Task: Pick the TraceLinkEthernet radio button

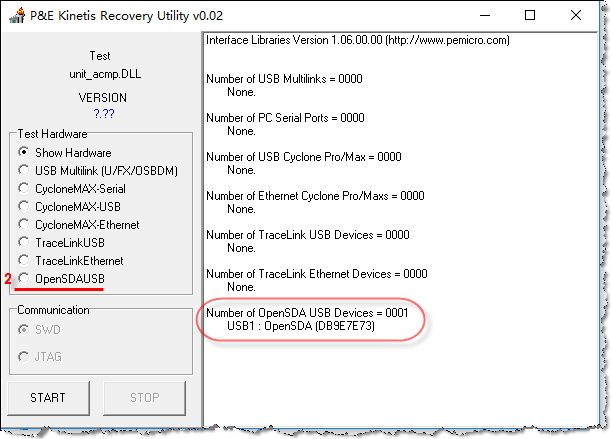Action: pyautogui.click(x=24, y=260)
